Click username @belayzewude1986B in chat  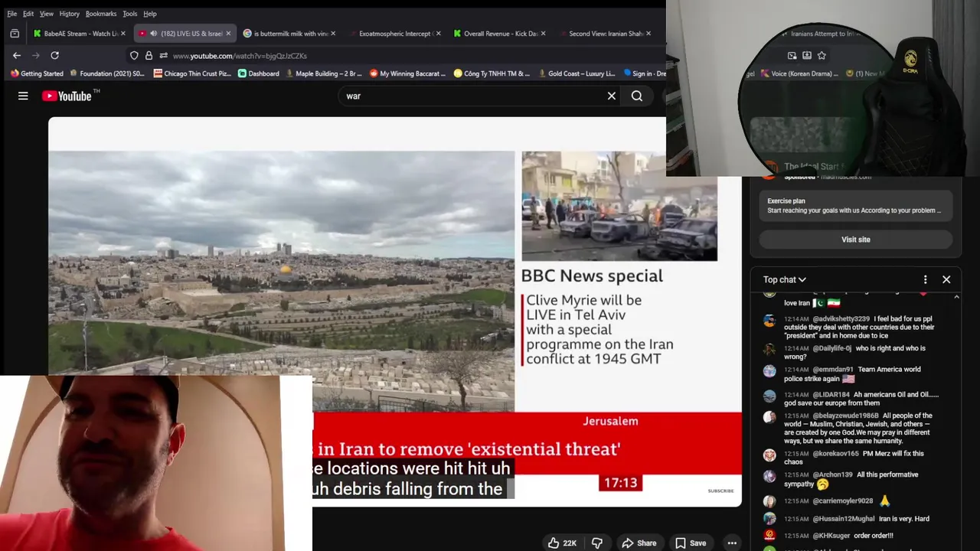click(845, 416)
